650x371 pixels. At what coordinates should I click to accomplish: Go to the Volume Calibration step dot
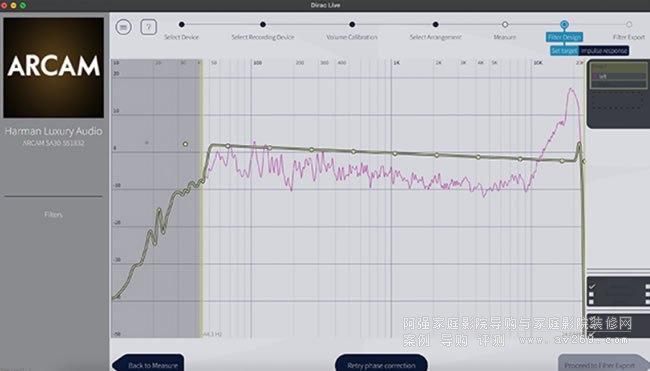coord(352,24)
